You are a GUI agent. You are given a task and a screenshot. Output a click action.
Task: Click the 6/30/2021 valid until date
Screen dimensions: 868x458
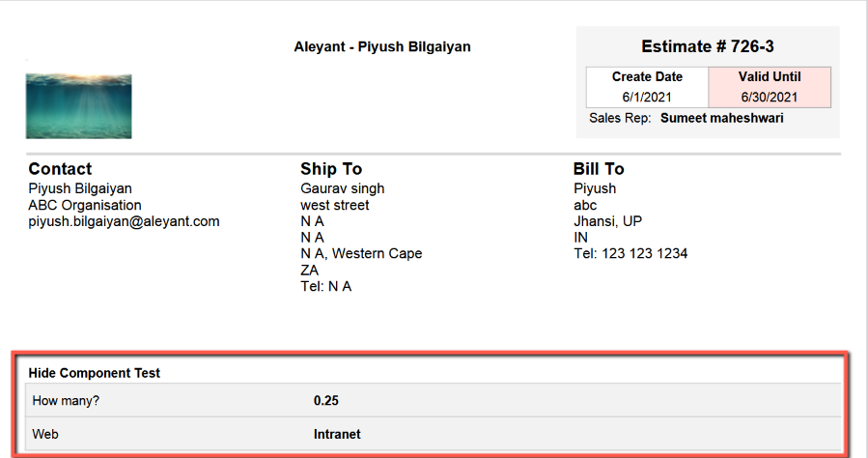[770, 98]
